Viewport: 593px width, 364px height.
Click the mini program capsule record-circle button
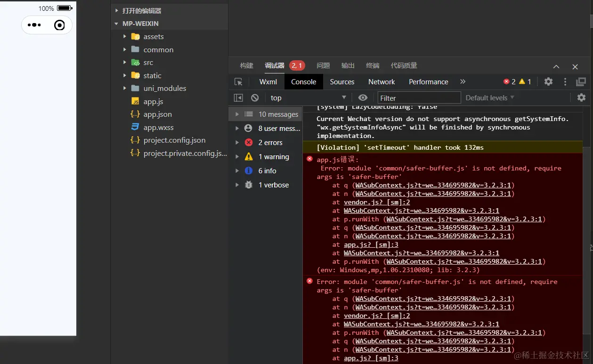click(x=59, y=25)
